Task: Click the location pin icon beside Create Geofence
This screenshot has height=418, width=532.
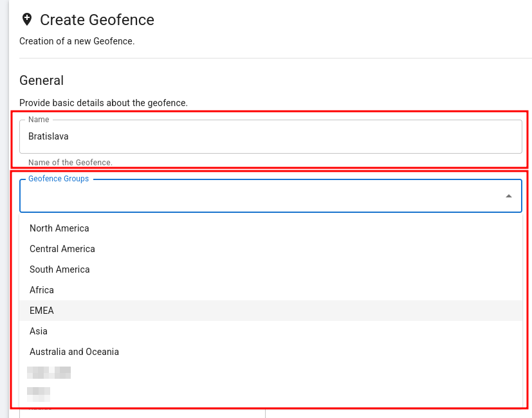Action: pyautogui.click(x=26, y=19)
